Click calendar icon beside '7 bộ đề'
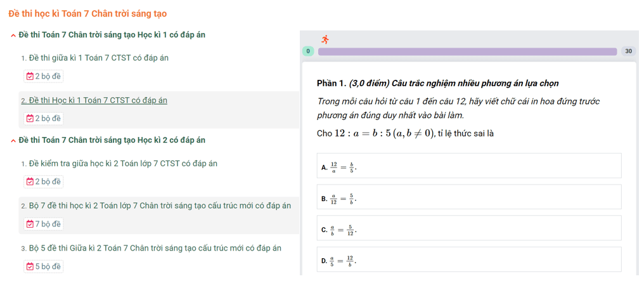Screen dimensions: 644x281 coord(30,224)
